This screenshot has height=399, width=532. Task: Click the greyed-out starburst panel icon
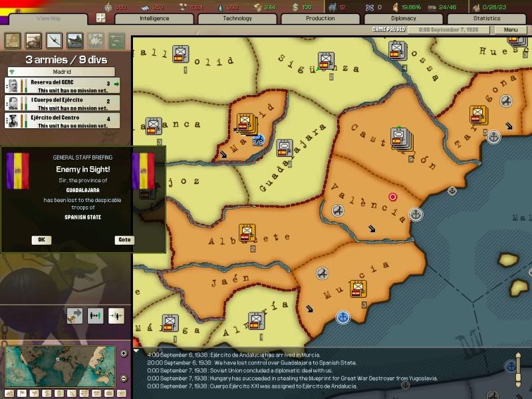pos(96,41)
